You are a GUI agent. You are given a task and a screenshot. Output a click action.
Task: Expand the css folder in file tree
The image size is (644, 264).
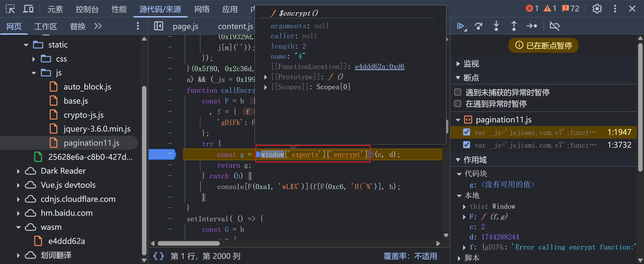(34, 59)
